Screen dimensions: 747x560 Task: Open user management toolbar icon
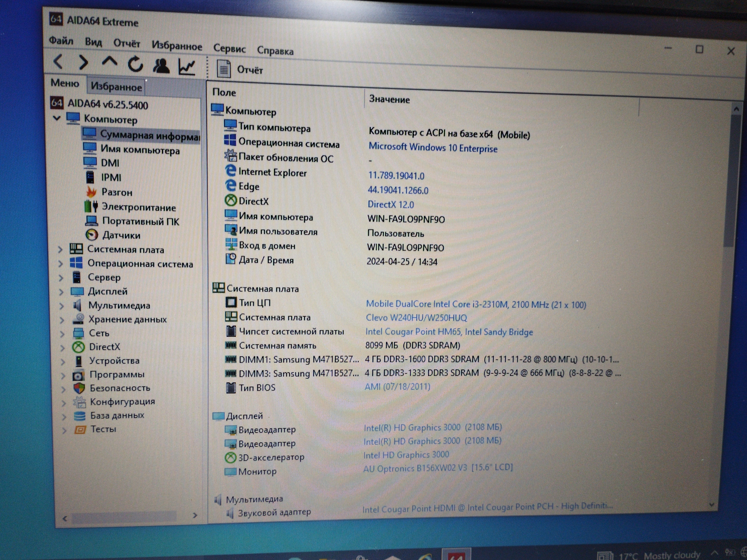pyautogui.click(x=161, y=66)
